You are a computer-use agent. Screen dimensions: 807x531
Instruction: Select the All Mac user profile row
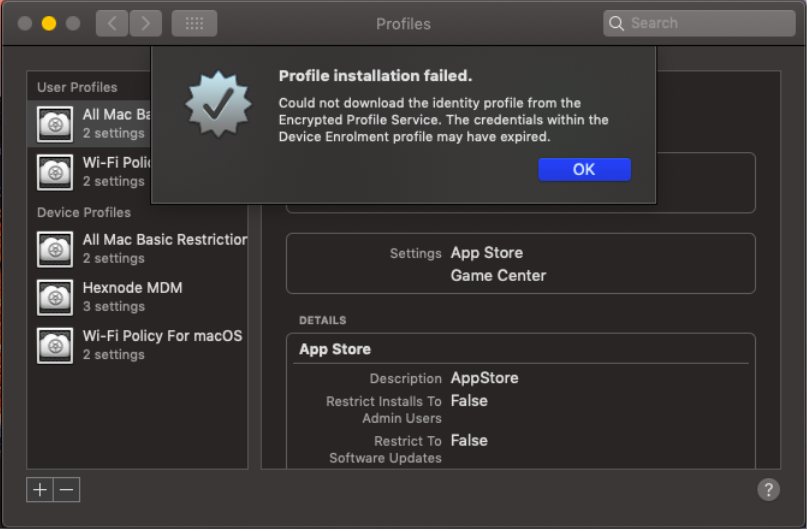click(x=90, y=123)
